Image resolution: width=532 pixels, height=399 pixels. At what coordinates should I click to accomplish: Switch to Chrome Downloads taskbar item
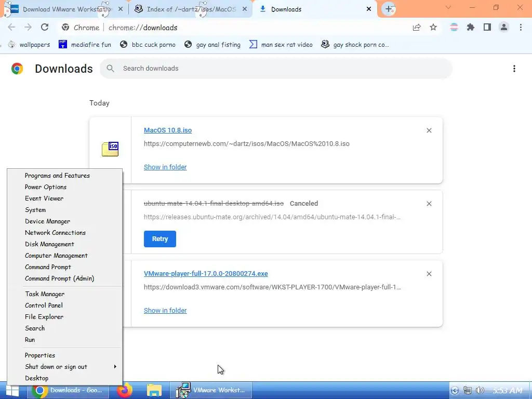69,390
